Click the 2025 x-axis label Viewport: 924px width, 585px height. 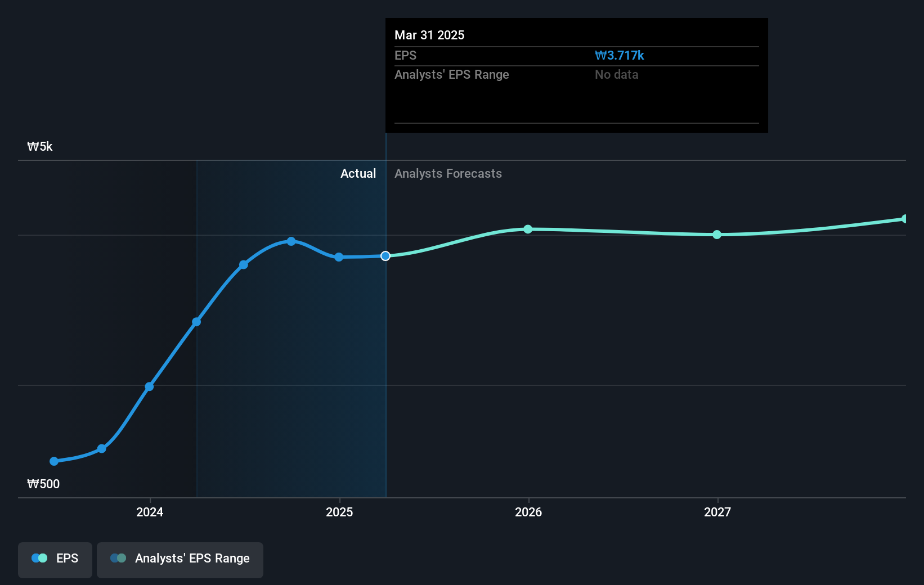(339, 512)
